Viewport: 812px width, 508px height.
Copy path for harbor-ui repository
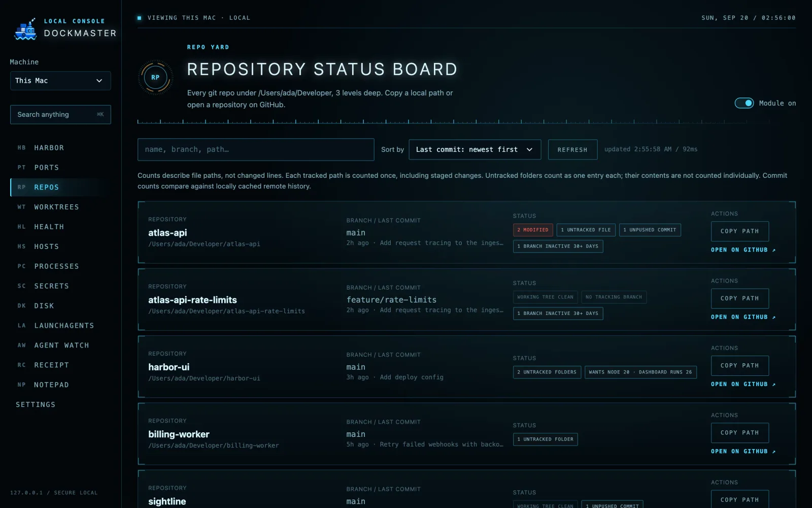pyautogui.click(x=740, y=366)
